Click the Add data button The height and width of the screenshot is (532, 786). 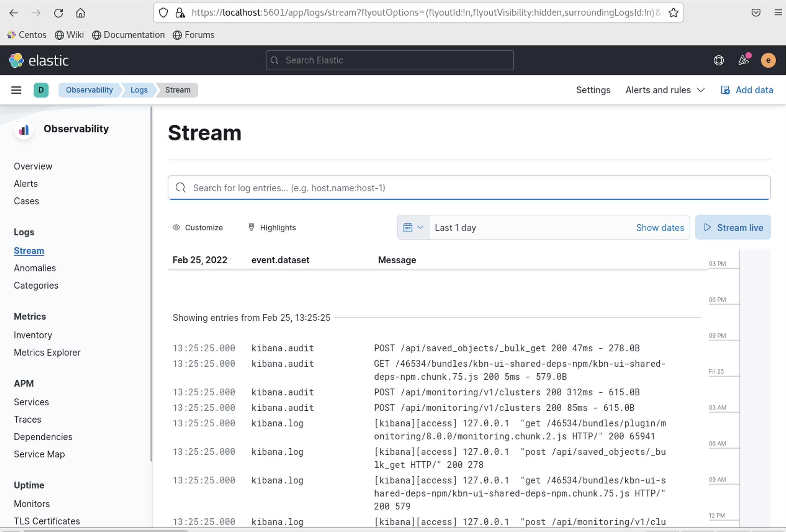click(x=747, y=90)
